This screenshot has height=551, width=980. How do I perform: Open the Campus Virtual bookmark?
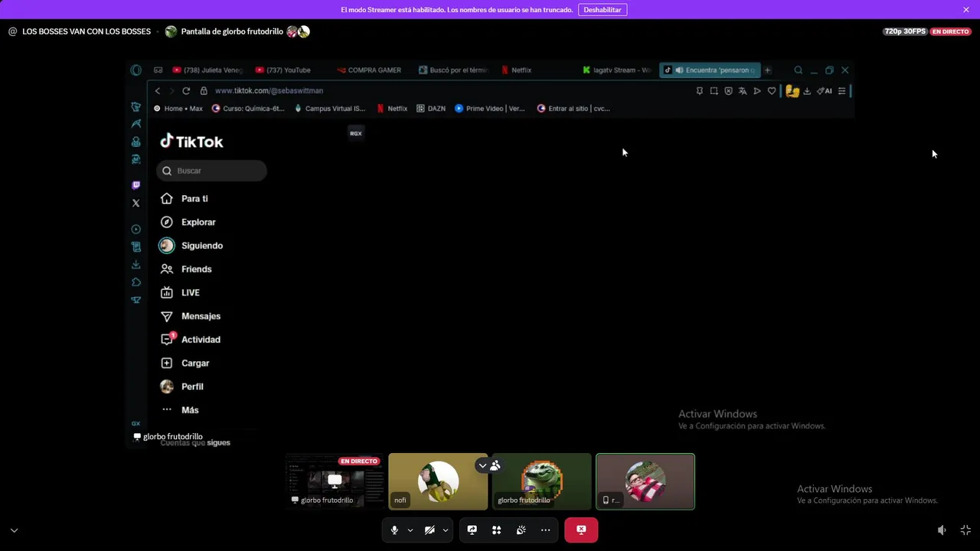tap(330, 109)
